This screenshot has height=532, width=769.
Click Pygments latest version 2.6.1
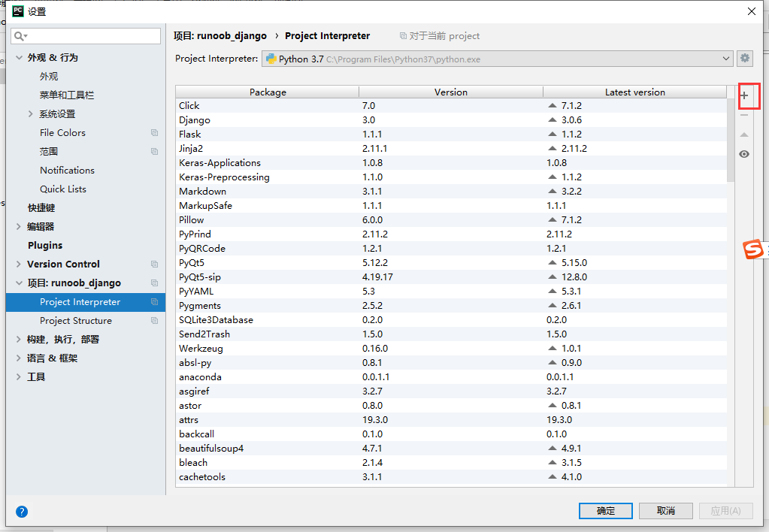(571, 306)
